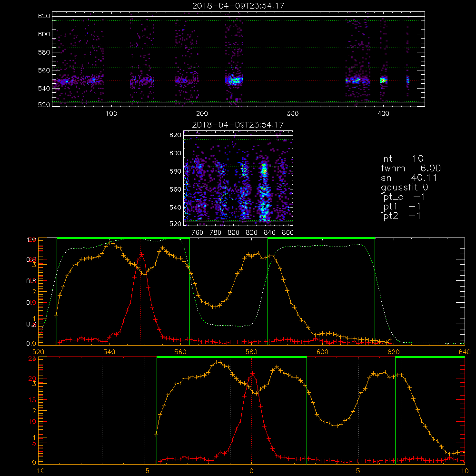Screen dimensions: 476x476
Task: Click x-axis label 820 on middle spectrogram
Action: (x=252, y=233)
